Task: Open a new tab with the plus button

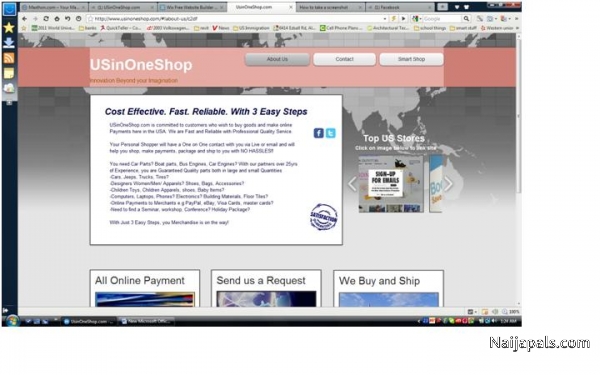Action: 442,7
